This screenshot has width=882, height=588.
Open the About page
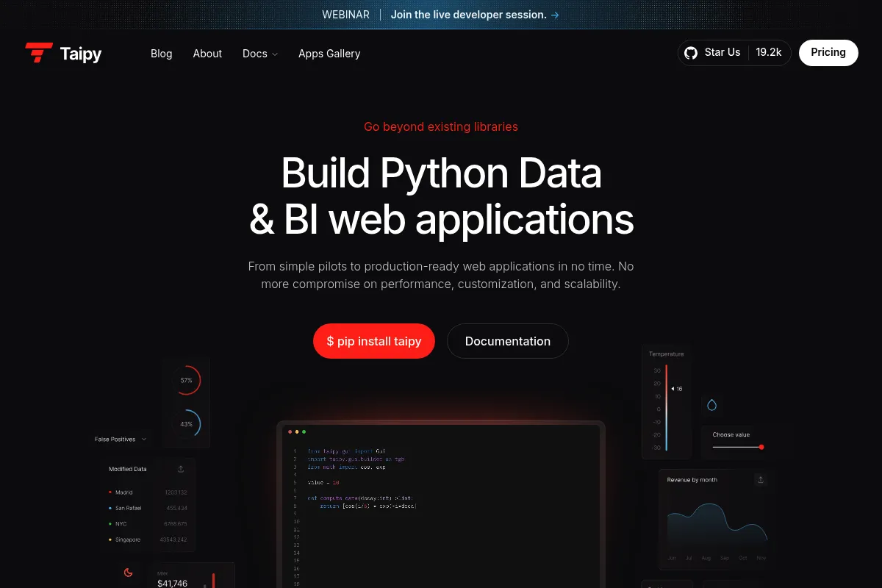click(207, 54)
